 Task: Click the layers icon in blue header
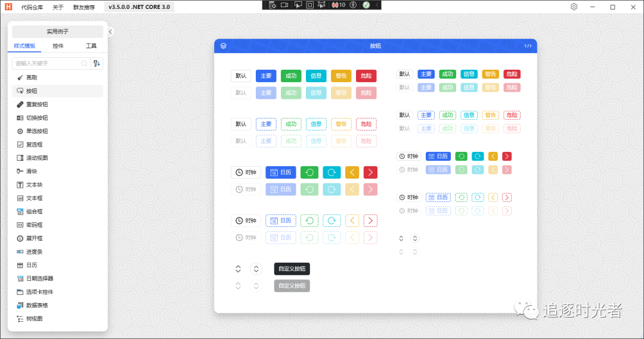click(x=224, y=46)
